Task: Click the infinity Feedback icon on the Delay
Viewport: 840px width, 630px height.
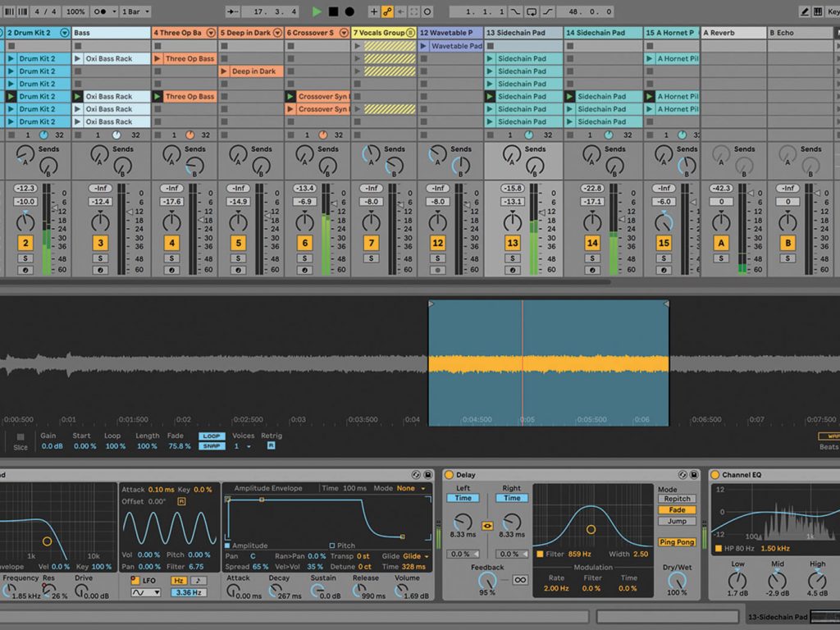Action: tap(521, 580)
